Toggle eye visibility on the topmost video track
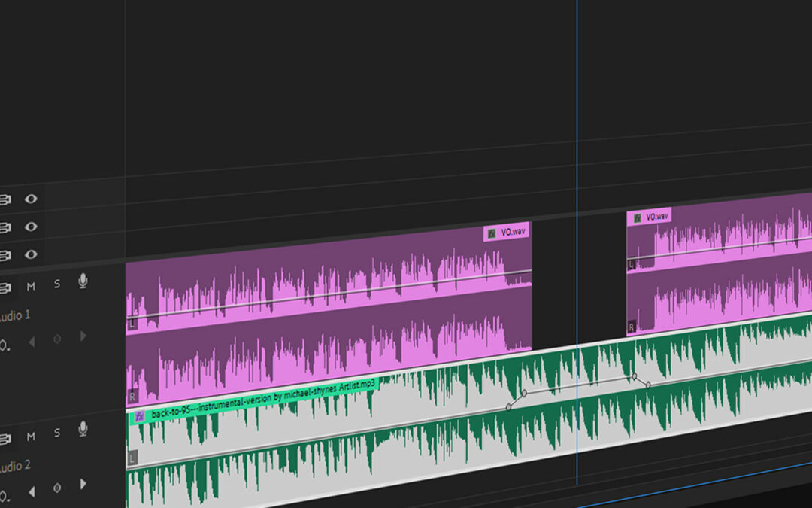The height and width of the screenshot is (508, 812). 31,199
